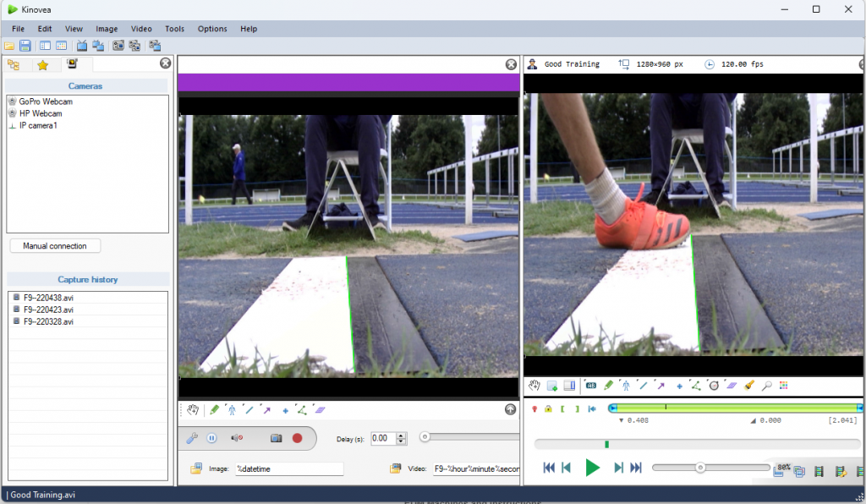Start recording with the red record button
866x504 pixels.
coord(297,438)
